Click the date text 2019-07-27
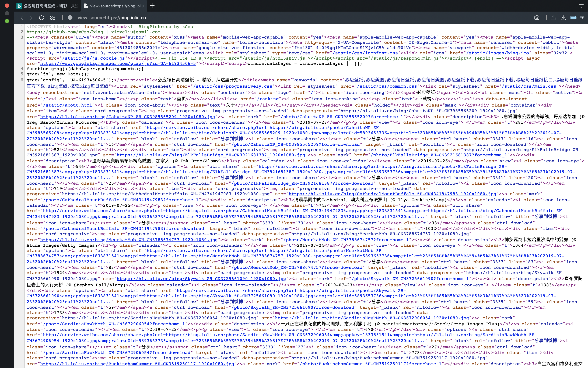This screenshot has width=588, height=368. [313, 122]
